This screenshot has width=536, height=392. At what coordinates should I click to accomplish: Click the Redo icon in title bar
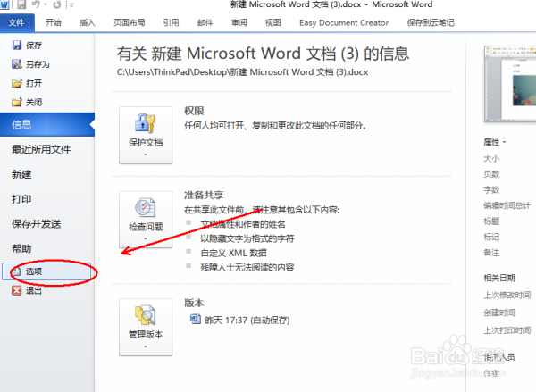tap(57, 4)
